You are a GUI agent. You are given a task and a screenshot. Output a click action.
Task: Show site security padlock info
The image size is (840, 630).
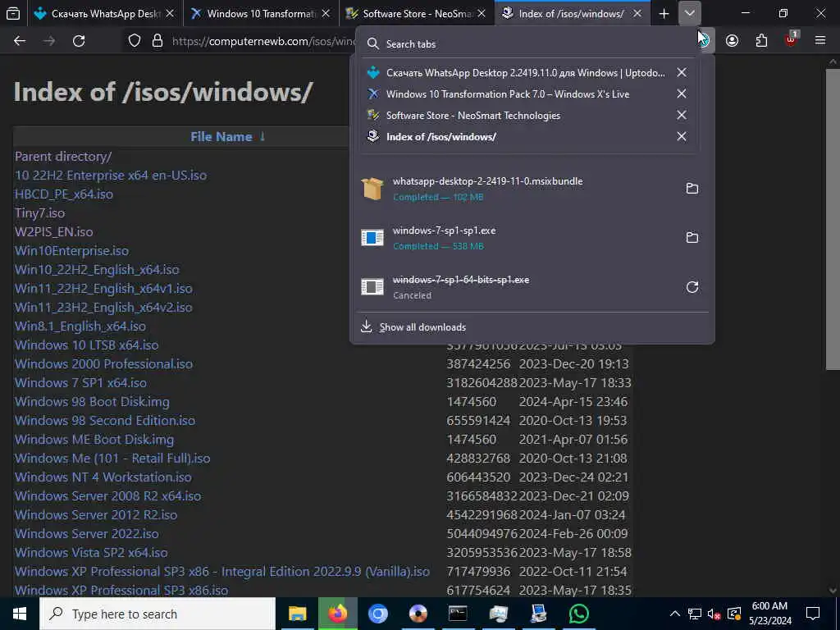coord(157,41)
